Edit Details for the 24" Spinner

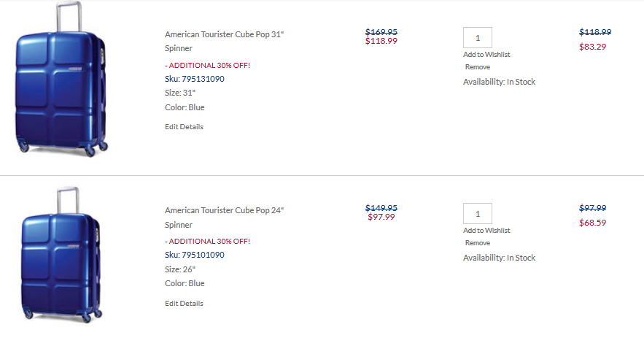click(184, 303)
